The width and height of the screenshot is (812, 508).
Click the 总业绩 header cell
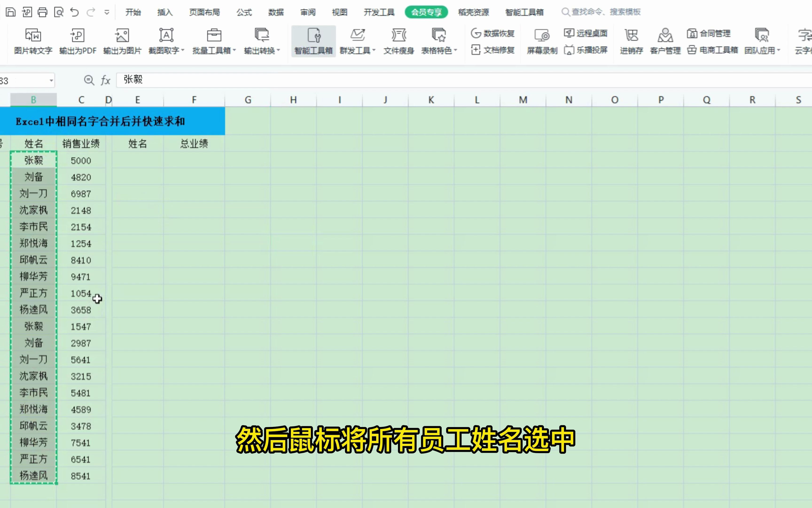click(x=194, y=143)
